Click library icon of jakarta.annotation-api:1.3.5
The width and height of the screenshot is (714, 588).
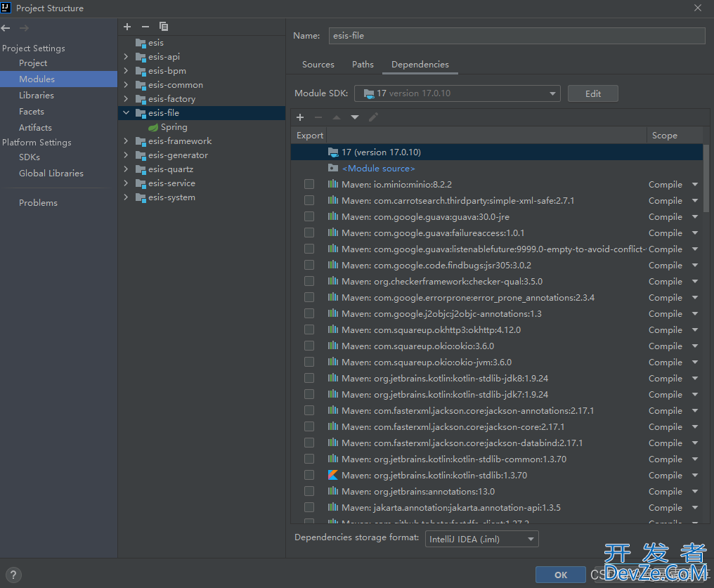point(333,507)
